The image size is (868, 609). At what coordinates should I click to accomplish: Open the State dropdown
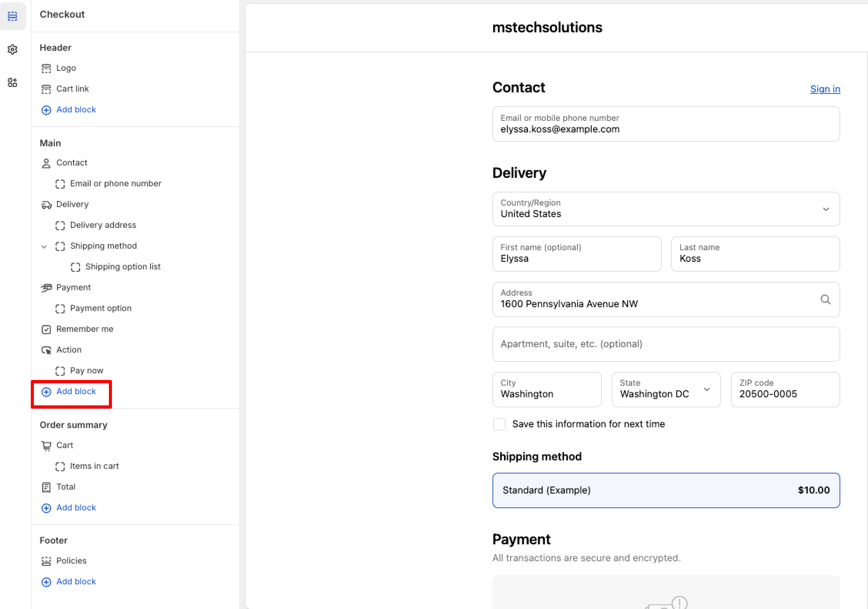click(666, 389)
